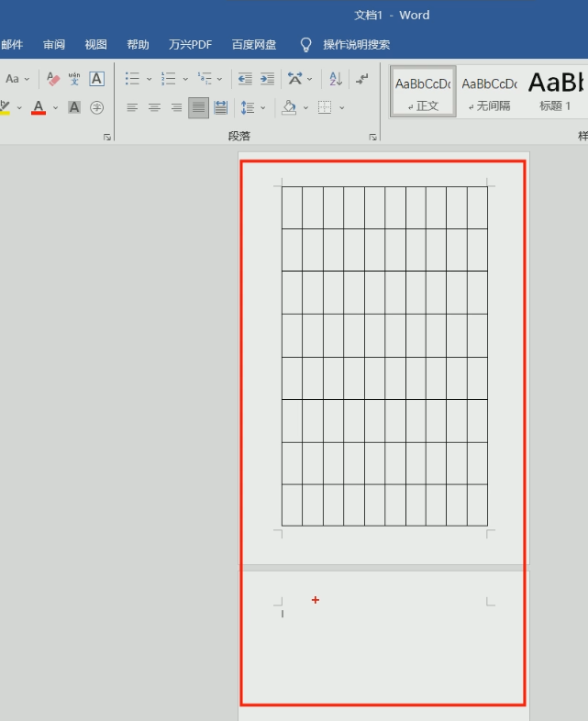The height and width of the screenshot is (721, 588).
Task: Apply Distributed alignment
Action: coord(221,107)
